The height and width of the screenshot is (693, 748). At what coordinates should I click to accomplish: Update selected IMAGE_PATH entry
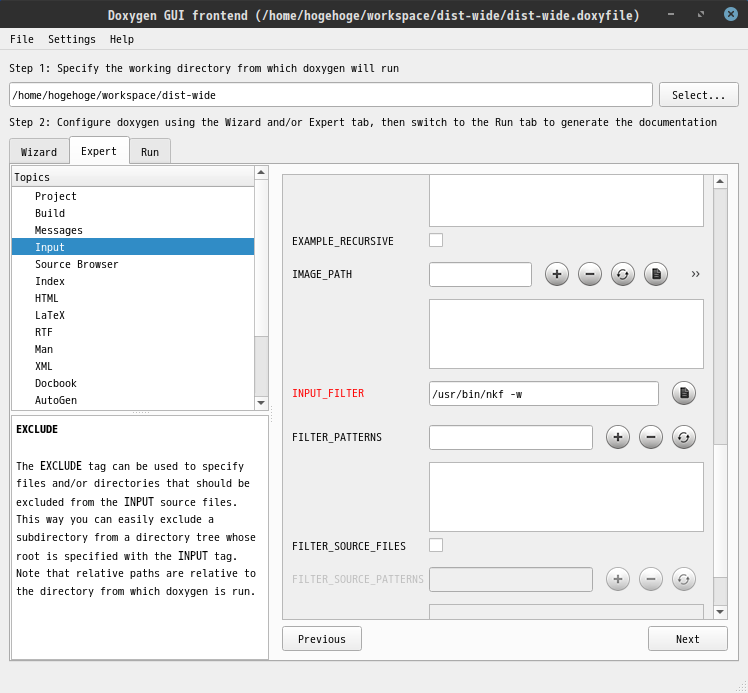pyautogui.click(x=623, y=274)
